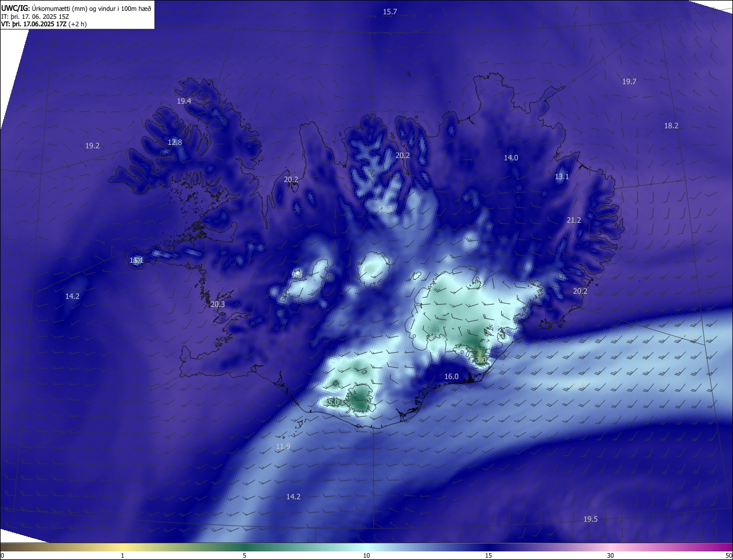Click the 5 tick on the color scale

tap(245, 555)
